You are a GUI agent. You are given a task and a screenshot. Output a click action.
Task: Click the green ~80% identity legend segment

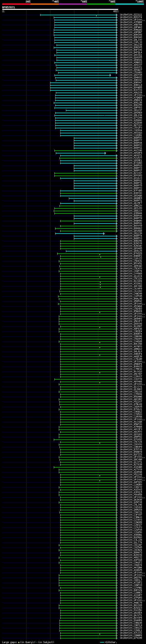(x=101, y=4)
